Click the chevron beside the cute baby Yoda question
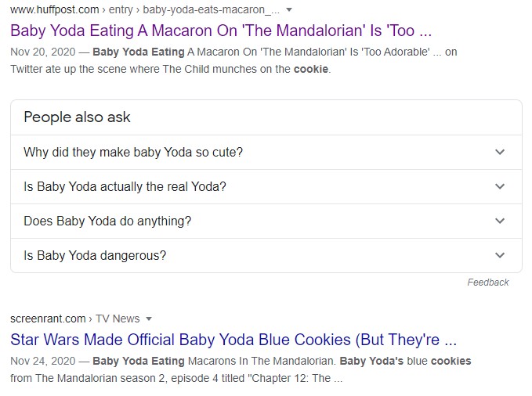This screenshot has width=532, height=396. [500, 152]
